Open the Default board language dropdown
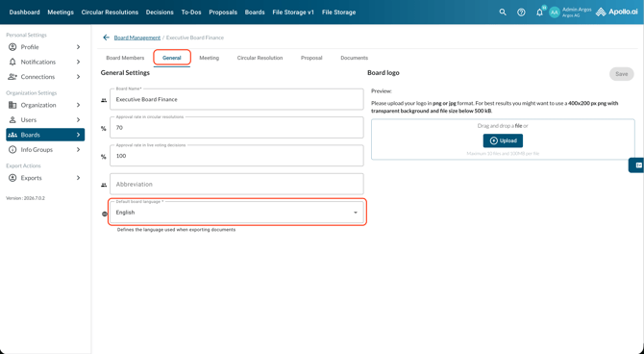This screenshot has width=644, height=354. tap(237, 213)
